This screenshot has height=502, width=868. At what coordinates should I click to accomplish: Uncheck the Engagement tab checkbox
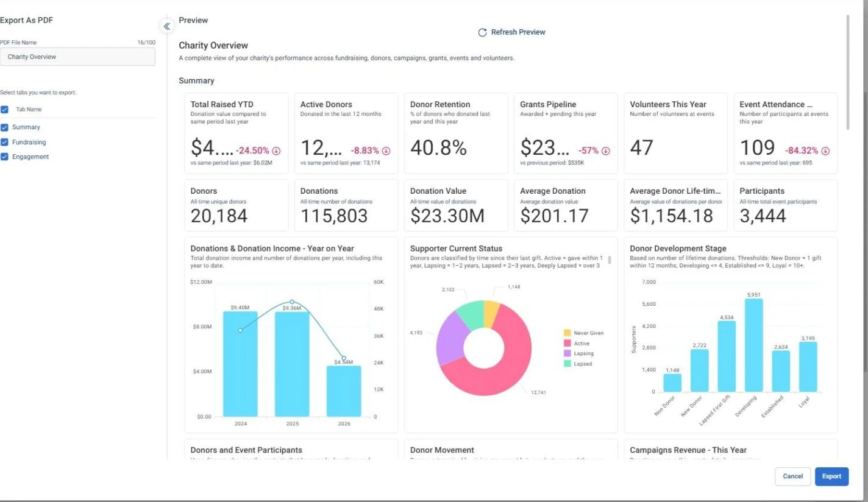point(4,157)
